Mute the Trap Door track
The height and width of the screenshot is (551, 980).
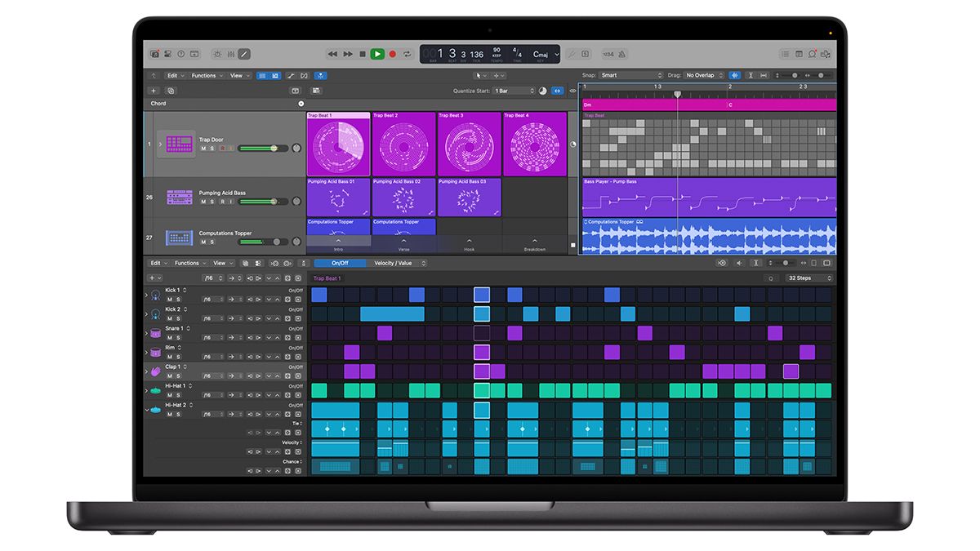(203, 148)
